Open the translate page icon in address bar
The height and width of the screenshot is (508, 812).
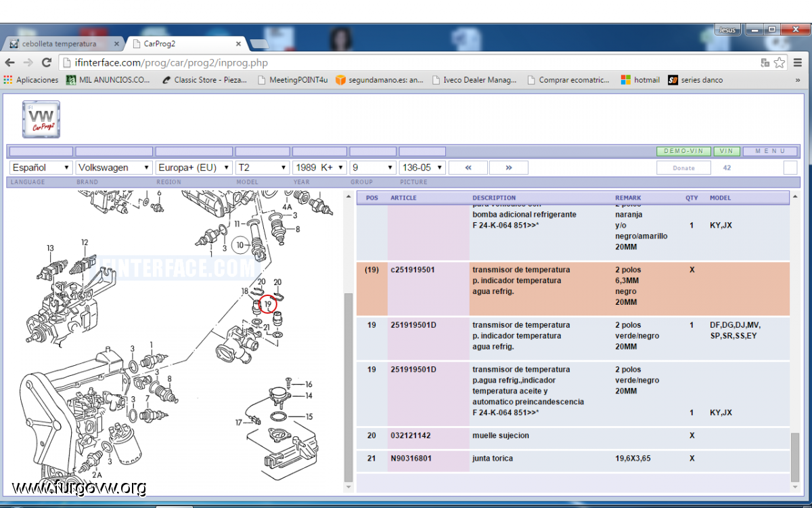(765, 62)
